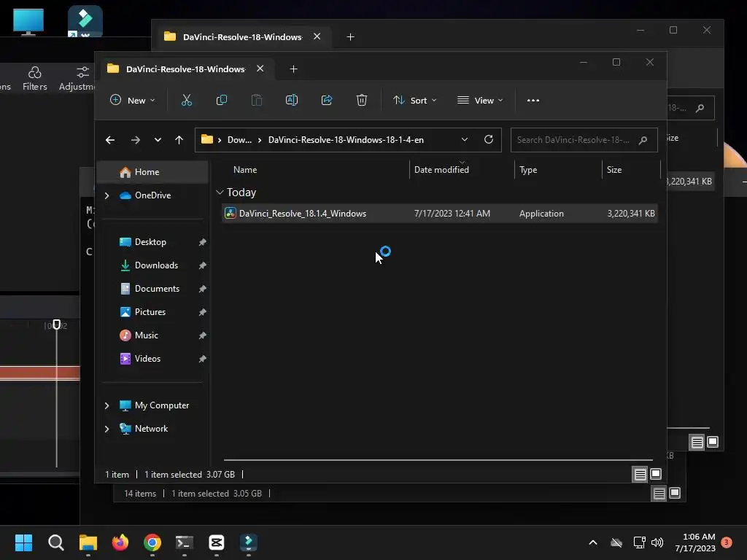Expand address bar history dropdown

pos(465,139)
